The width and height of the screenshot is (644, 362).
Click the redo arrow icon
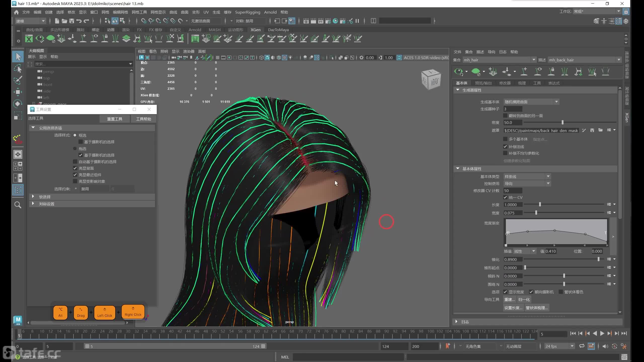(x=86, y=21)
